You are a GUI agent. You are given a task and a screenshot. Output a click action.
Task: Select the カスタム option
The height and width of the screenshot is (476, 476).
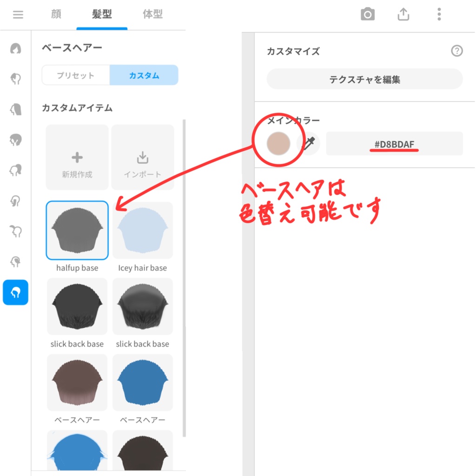click(x=144, y=75)
